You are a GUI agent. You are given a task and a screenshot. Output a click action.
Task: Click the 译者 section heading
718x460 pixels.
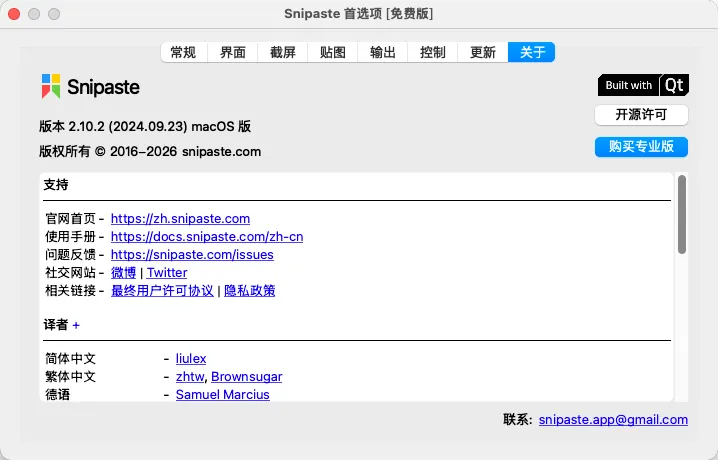click(56, 325)
